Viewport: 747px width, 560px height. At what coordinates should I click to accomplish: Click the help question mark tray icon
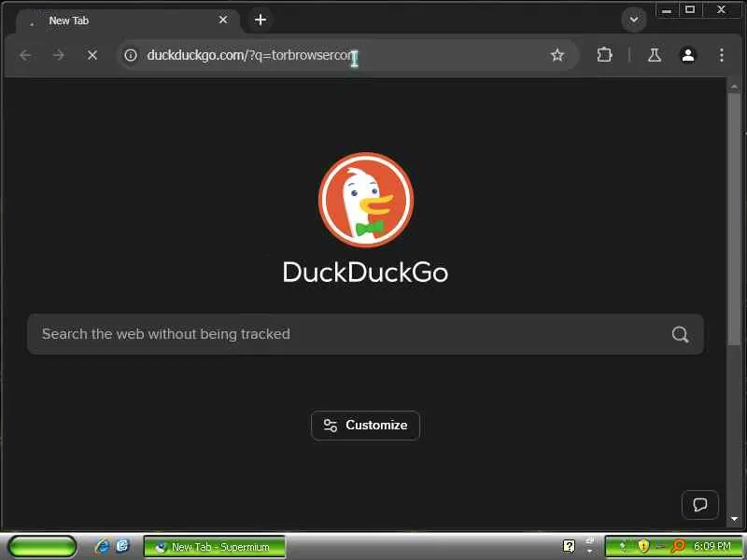(569, 546)
